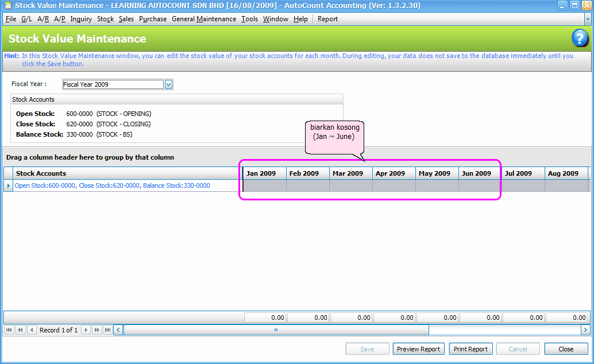Open the Fiscal Year dropdown

(169, 84)
